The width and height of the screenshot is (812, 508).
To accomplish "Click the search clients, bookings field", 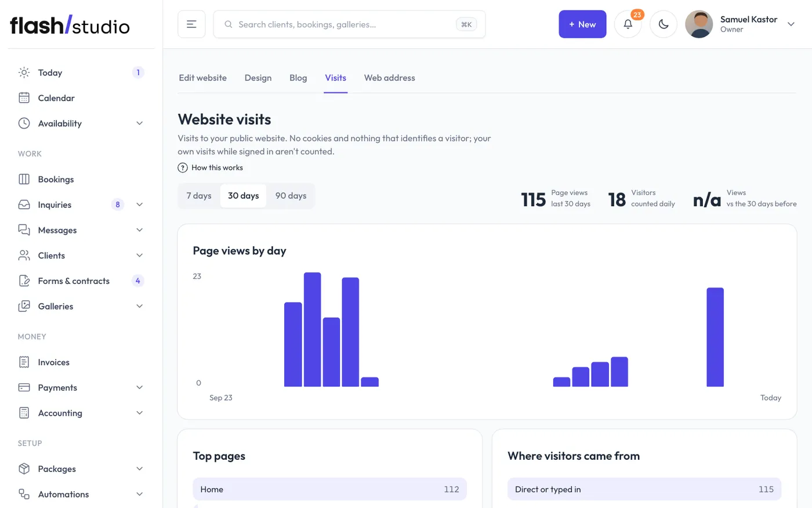I will coord(349,24).
